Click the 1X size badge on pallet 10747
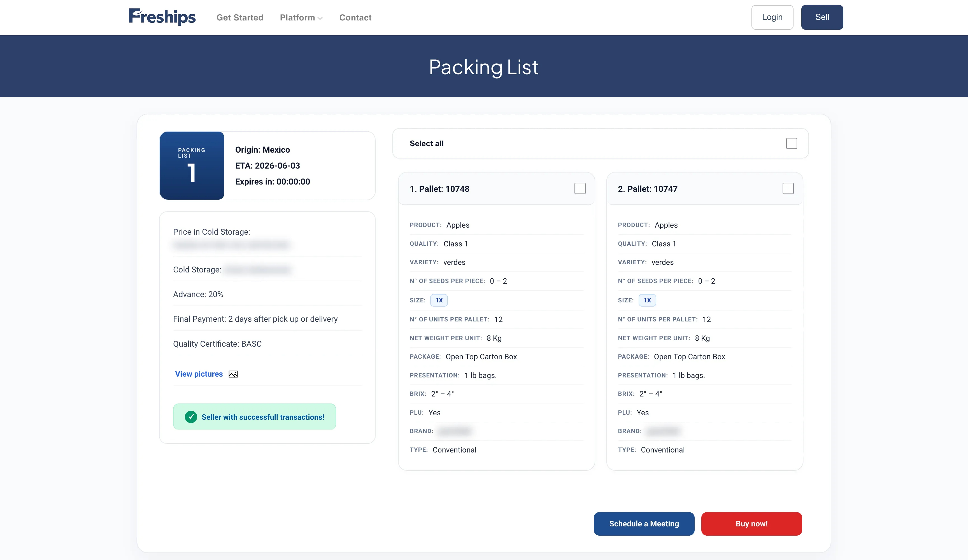Screen dimensions: 968x560 click(x=647, y=300)
